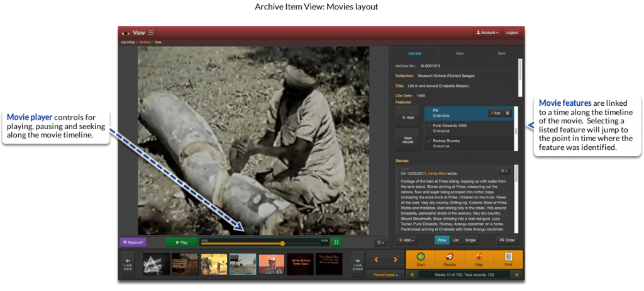Click the Order button

pos(508,240)
